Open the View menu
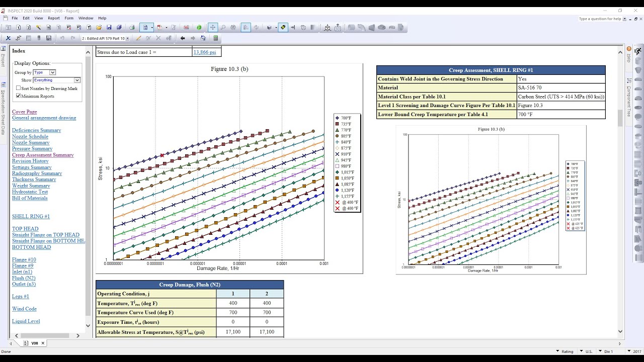644x362 pixels. point(39,18)
